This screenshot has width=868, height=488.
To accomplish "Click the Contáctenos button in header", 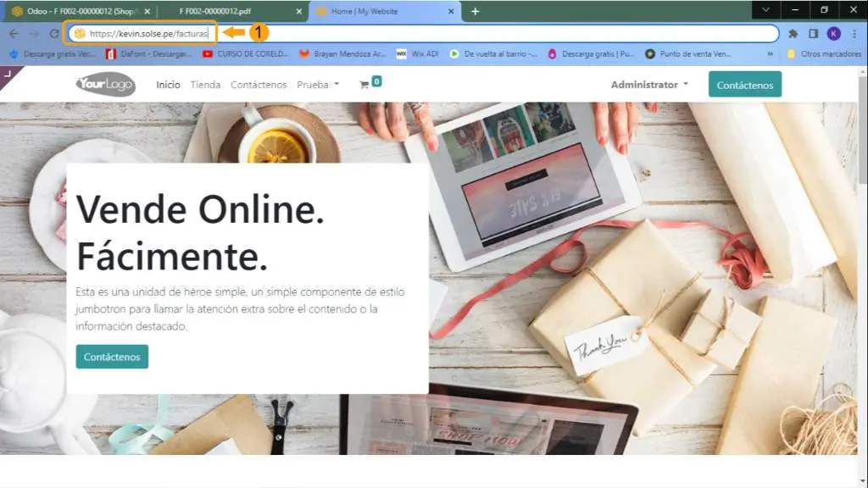I will pos(744,85).
